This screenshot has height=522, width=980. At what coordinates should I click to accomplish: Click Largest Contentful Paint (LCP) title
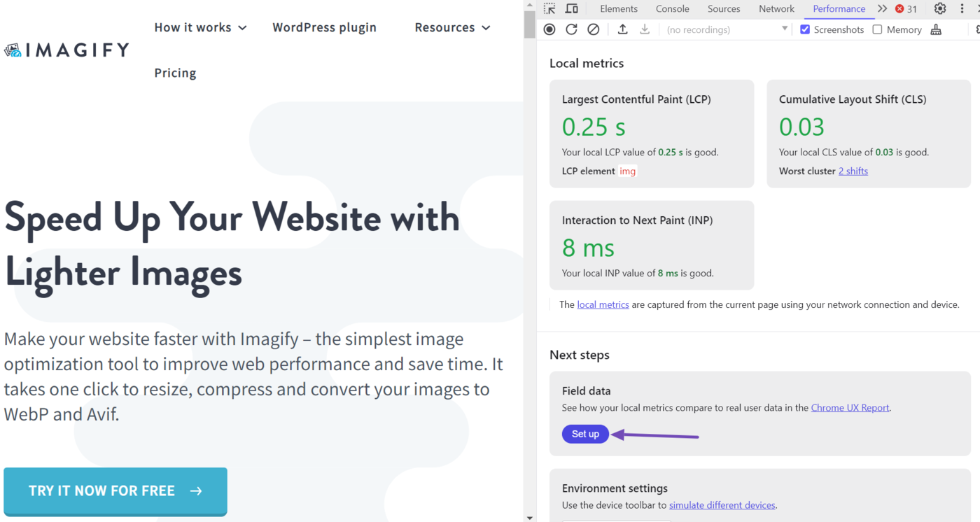click(x=636, y=99)
